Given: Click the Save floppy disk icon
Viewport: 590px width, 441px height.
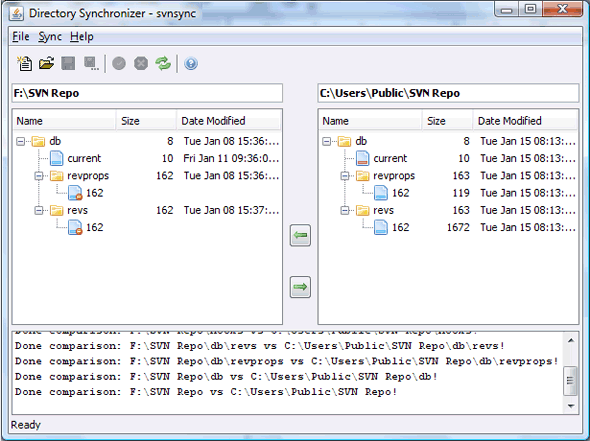Looking at the screenshot, I should 68,63.
